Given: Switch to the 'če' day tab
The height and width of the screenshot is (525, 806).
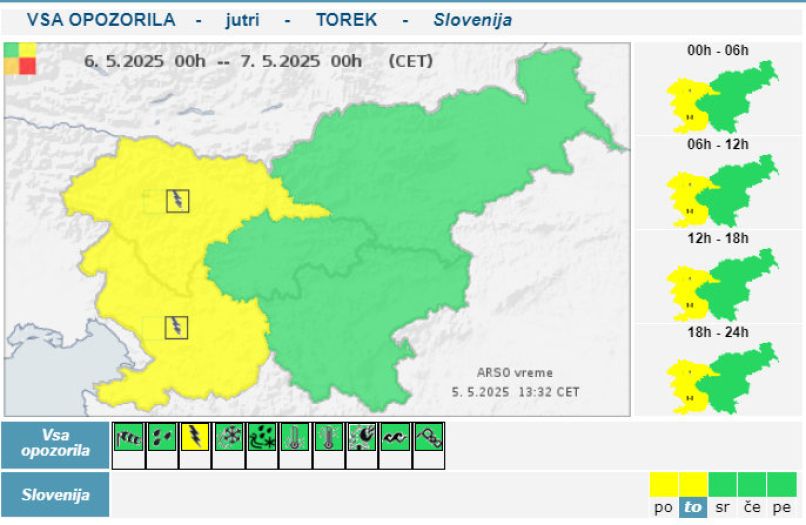Looking at the screenshot, I should coord(752,508).
